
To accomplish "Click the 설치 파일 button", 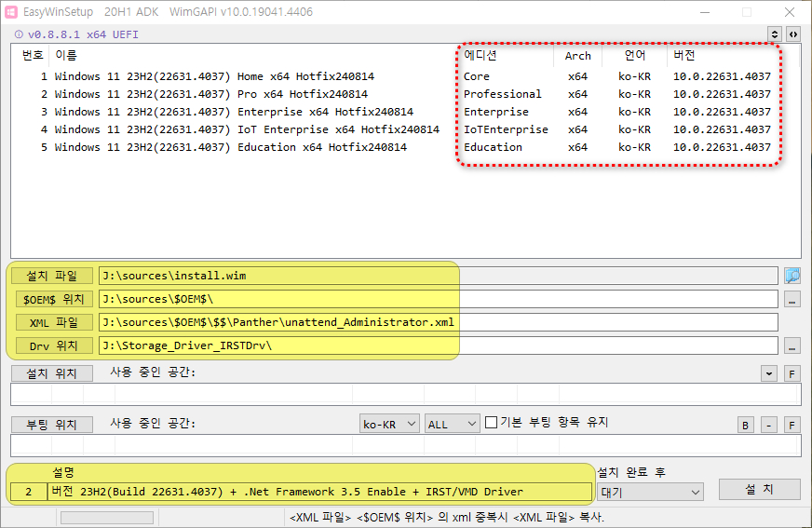I will click(52, 276).
